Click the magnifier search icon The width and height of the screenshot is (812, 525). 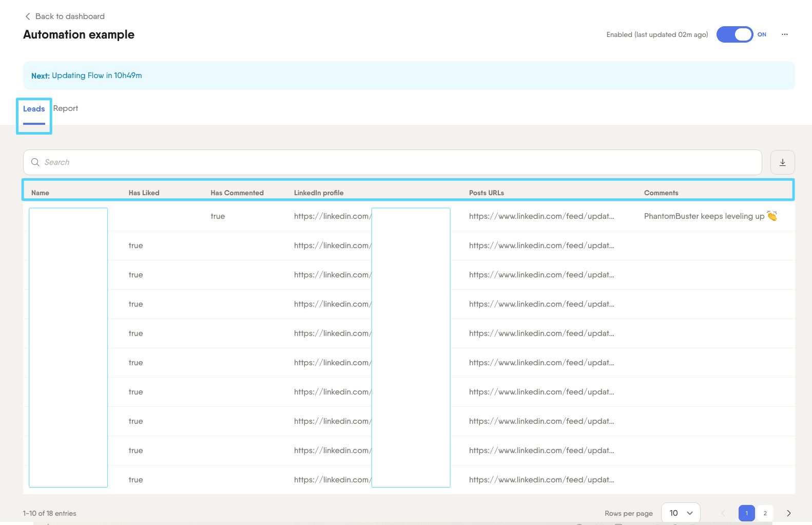pyautogui.click(x=35, y=162)
